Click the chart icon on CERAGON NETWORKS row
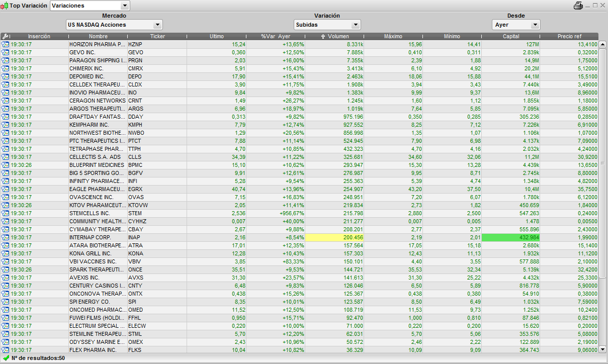 coord(5,101)
